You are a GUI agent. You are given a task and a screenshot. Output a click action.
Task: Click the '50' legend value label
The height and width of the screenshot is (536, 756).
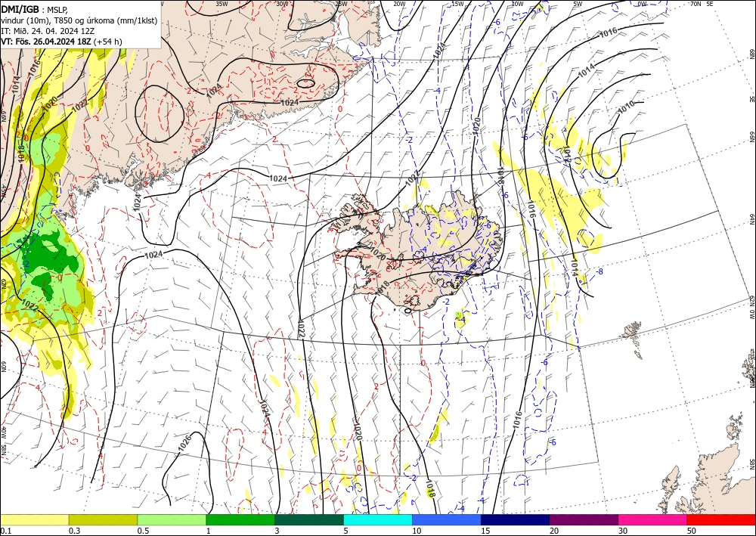point(692,531)
